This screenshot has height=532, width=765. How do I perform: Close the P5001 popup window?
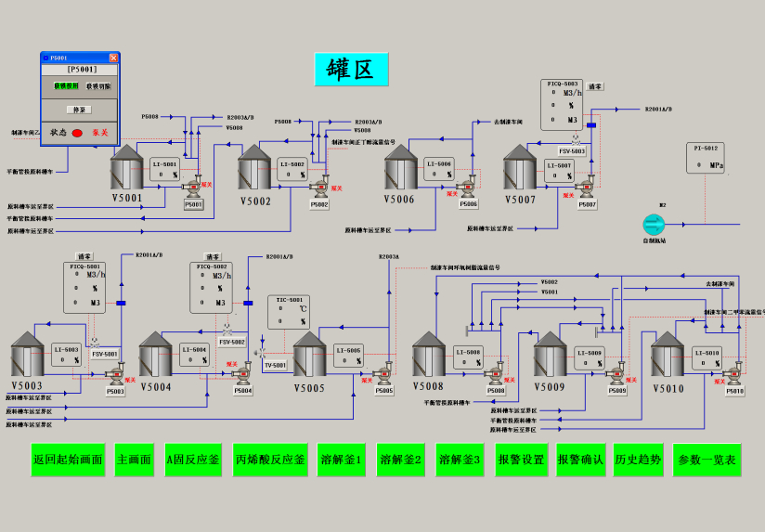(x=113, y=58)
